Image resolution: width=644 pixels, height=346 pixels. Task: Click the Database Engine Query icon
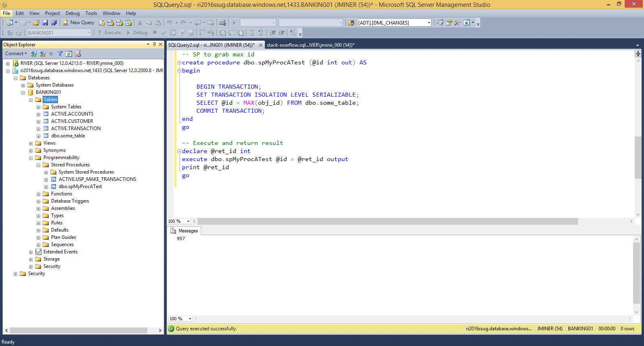pos(102,23)
